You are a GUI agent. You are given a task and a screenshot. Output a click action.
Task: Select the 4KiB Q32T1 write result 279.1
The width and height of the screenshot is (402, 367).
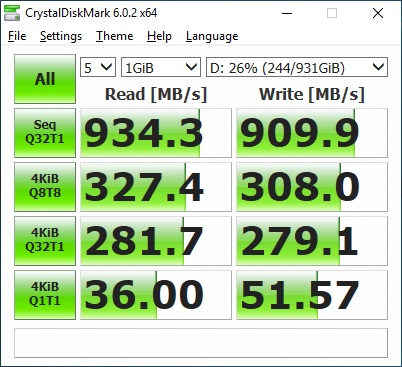pyautogui.click(x=312, y=241)
